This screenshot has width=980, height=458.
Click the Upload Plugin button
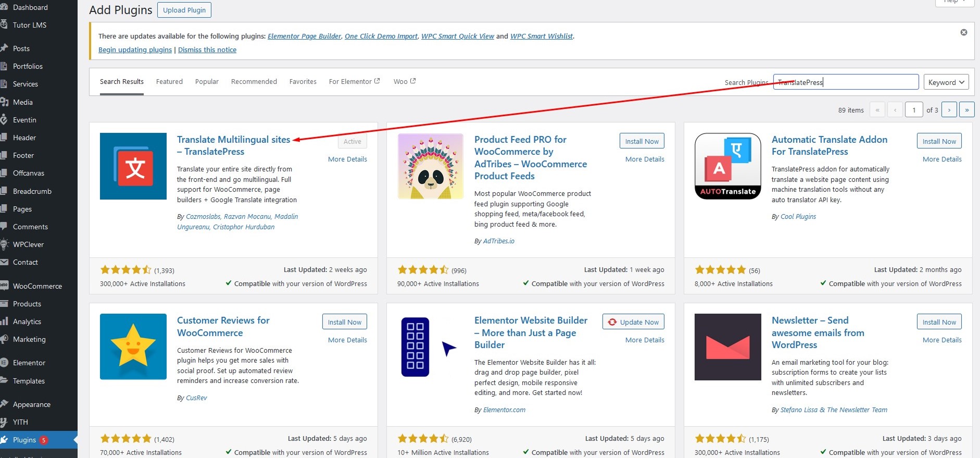click(184, 10)
